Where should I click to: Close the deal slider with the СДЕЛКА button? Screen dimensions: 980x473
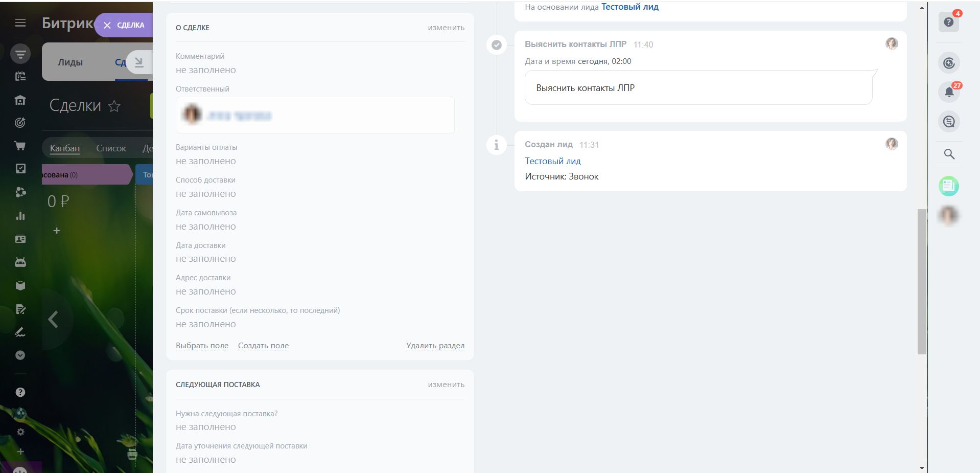coord(124,25)
